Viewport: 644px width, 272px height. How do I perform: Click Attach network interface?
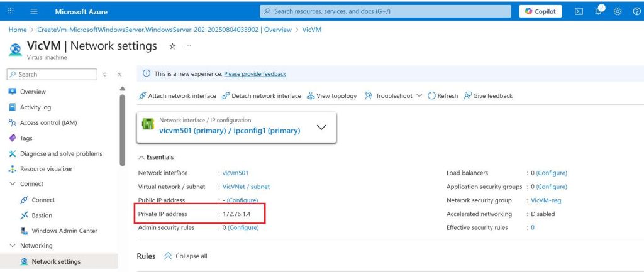(177, 96)
